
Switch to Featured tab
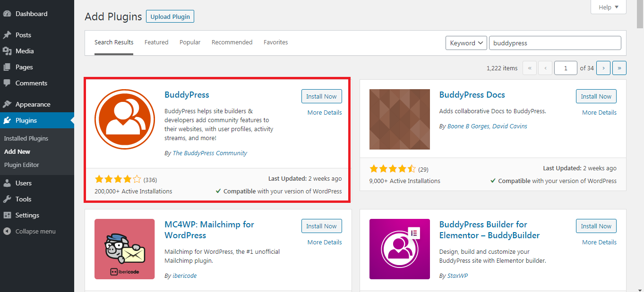156,42
